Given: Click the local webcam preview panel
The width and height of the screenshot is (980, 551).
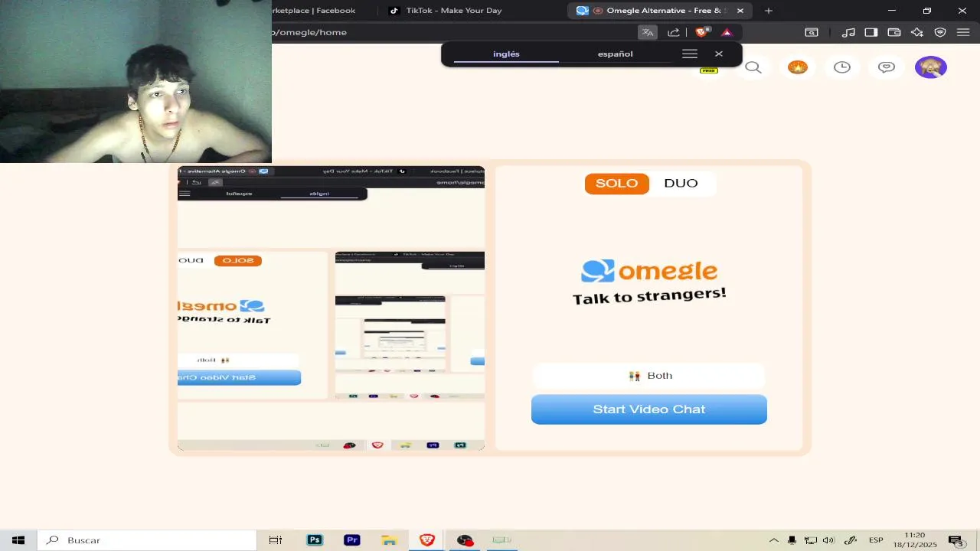Looking at the screenshot, I should pos(331,308).
